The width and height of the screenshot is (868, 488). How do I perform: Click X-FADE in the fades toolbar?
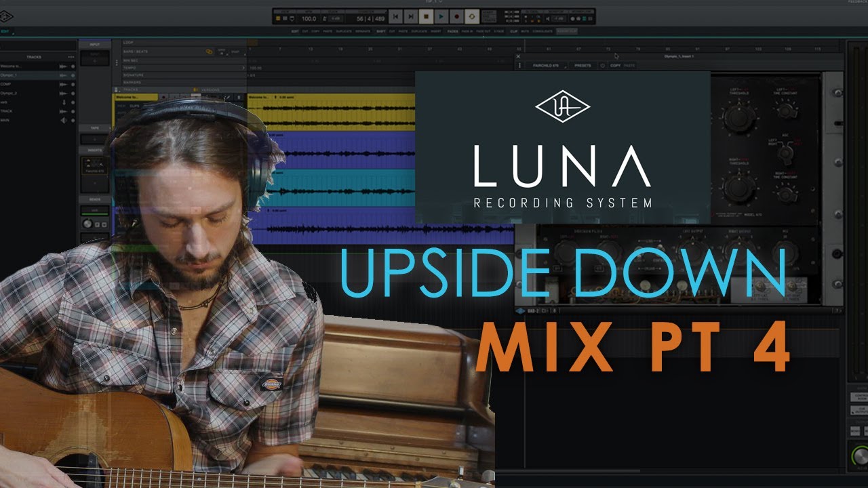click(499, 31)
